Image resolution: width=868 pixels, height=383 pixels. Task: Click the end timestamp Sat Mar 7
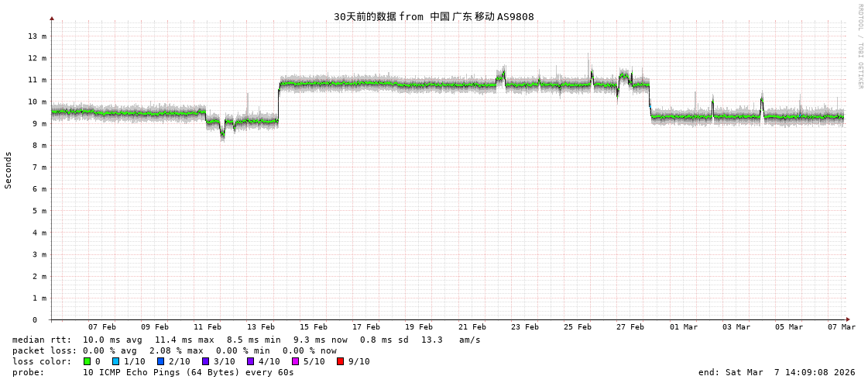tap(777, 372)
